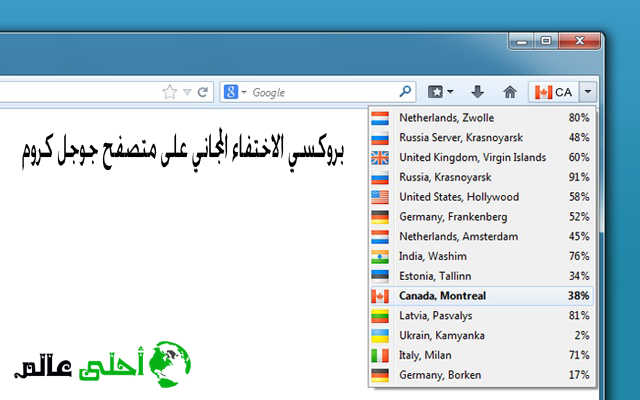Minimize the browser window
640x400 pixels.
[521, 41]
